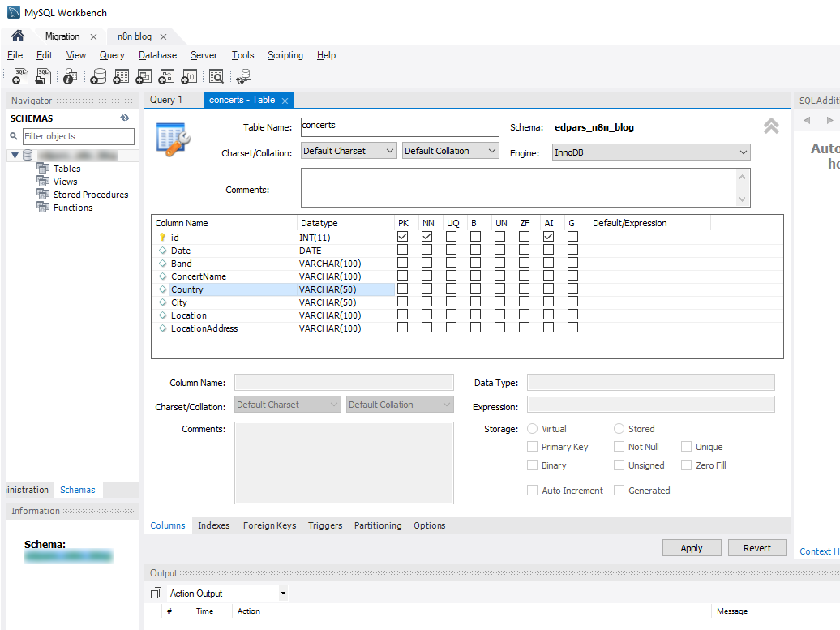Revert the pending table edits
Viewport: 840px width, 630px height.
[756, 547]
